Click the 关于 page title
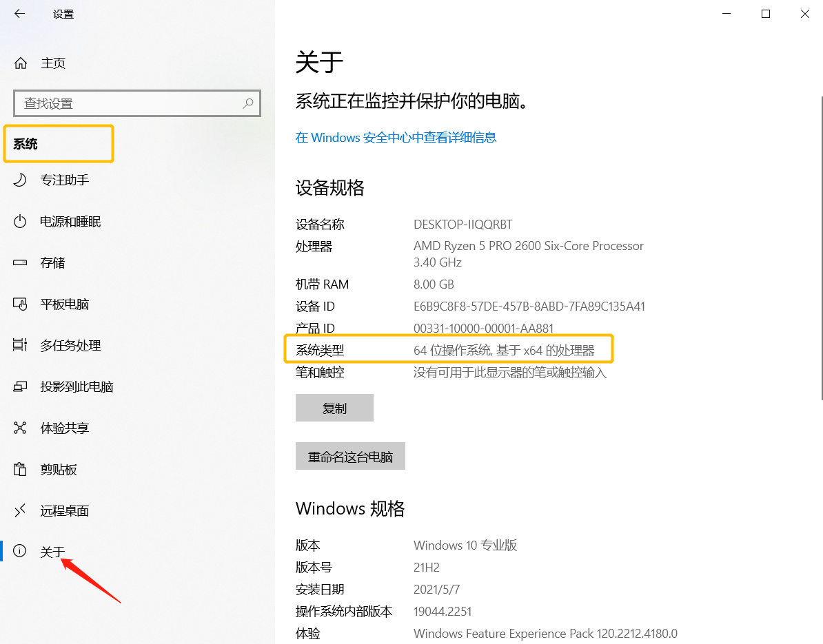 pos(319,63)
